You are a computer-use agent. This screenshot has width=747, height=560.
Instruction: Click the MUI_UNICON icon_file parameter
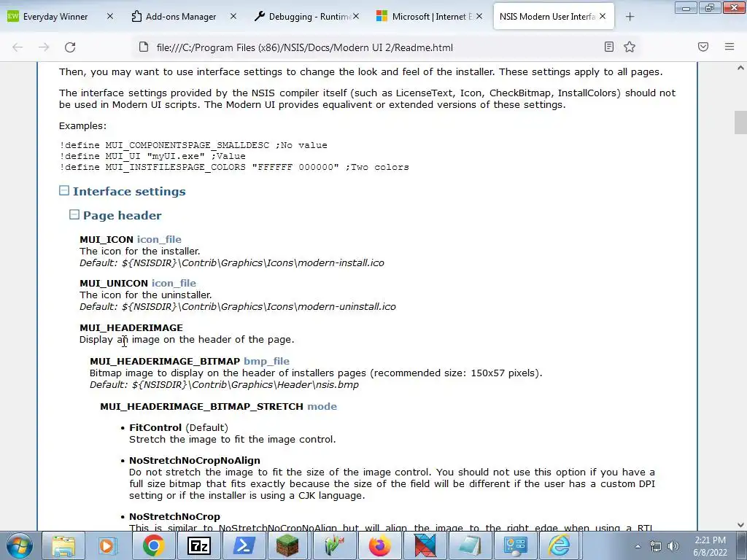[174, 283]
